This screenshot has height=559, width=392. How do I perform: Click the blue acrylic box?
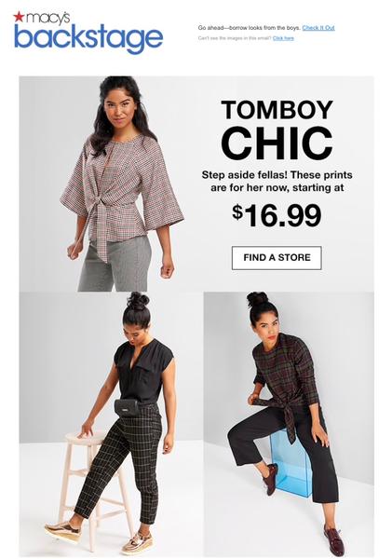click(x=291, y=463)
